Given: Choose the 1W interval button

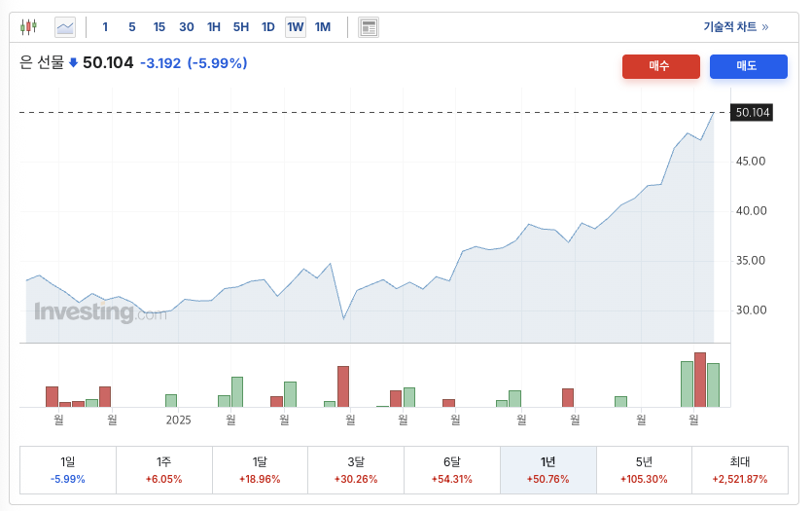Looking at the screenshot, I should coord(296,27).
